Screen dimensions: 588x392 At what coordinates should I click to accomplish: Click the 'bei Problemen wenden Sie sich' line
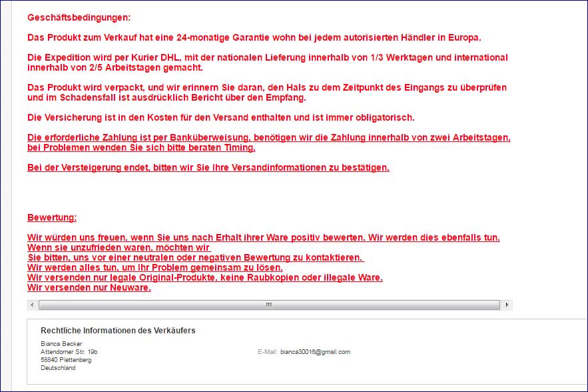click(x=141, y=147)
